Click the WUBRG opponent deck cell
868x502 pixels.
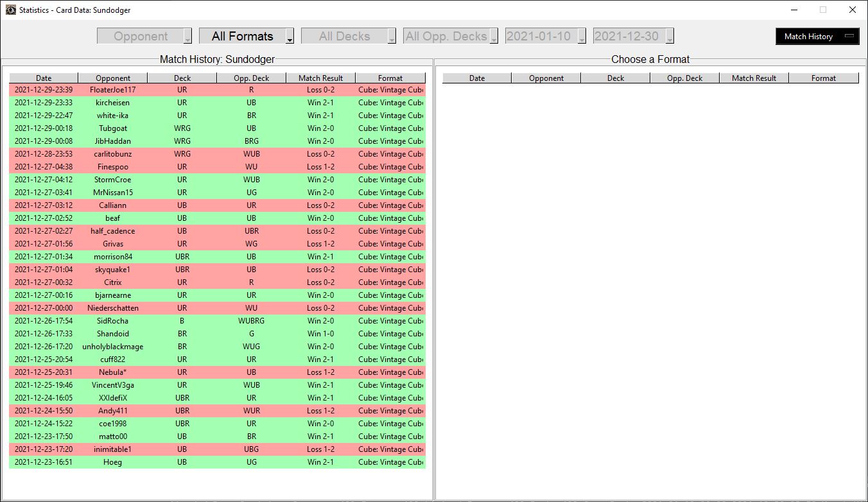point(252,321)
